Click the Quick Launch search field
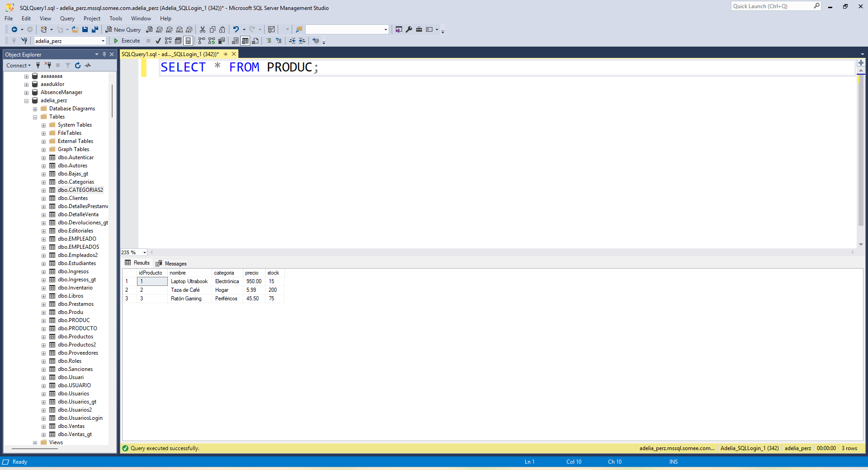This screenshot has width=868, height=470. click(771, 6)
